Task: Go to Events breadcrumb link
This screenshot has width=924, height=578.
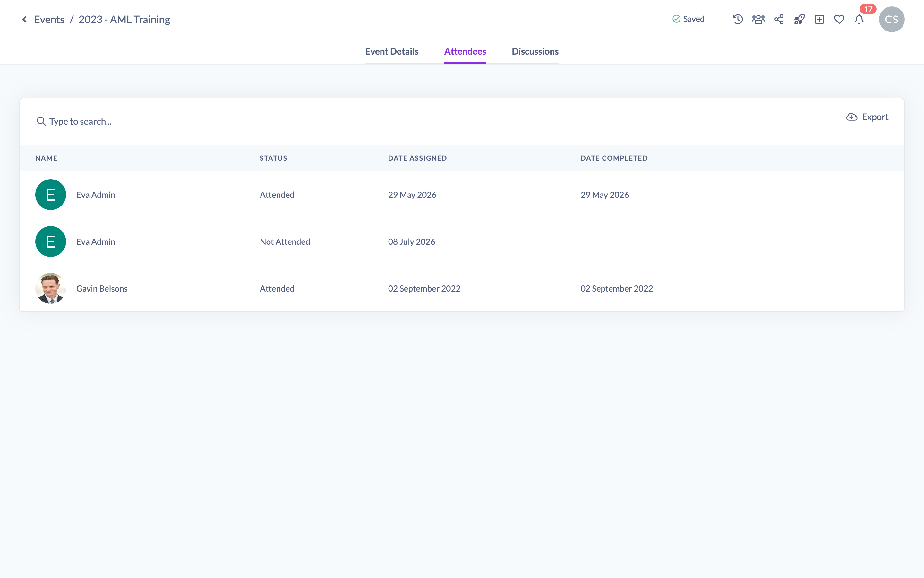Action: click(x=49, y=20)
